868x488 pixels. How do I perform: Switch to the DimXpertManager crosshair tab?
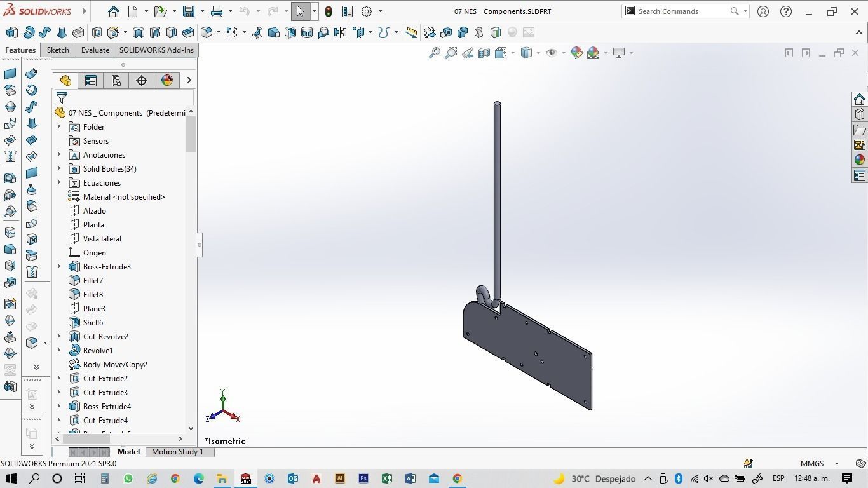[x=142, y=81]
